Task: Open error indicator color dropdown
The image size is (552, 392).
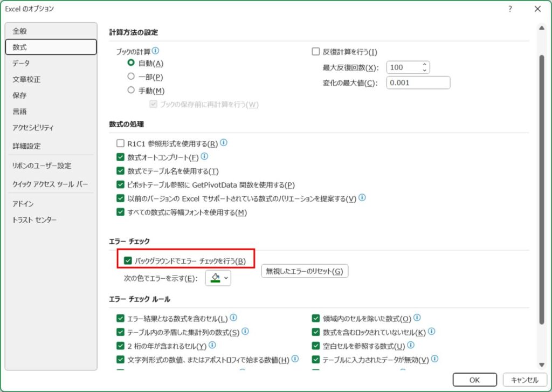Action: point(218,278)
